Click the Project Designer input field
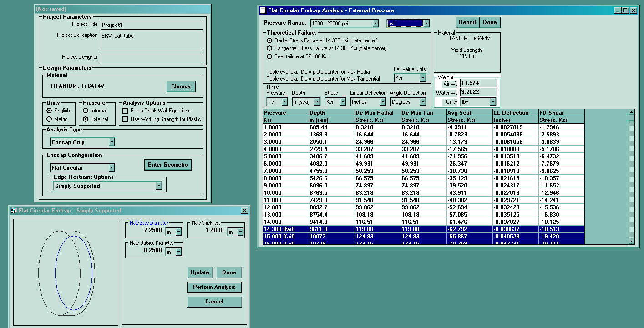Viewport: 644px width, 328px height. tap(152, 58)
